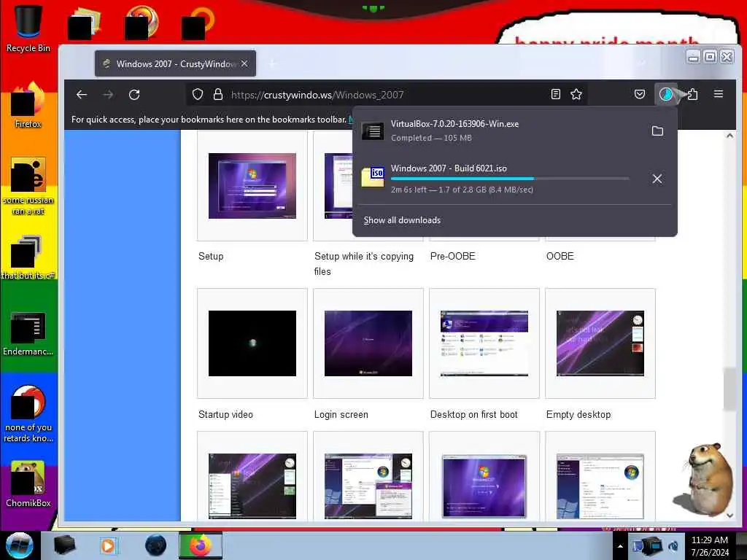
Task: Open the Desktop on first boot thumbnail
Action: (x=484, y=343)
